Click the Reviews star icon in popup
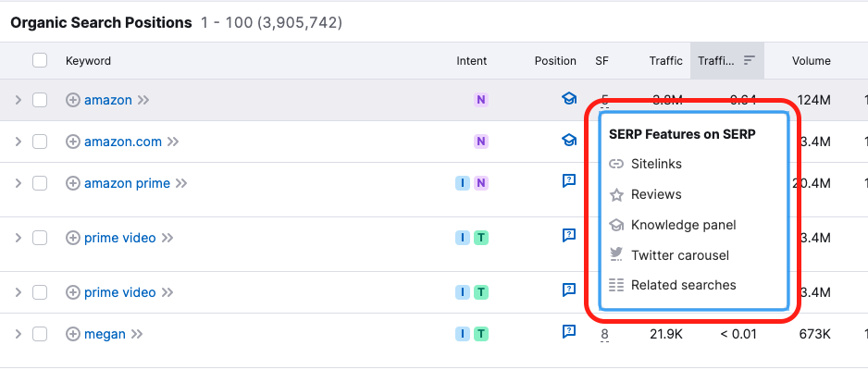The height and width of the screenshot is (370, 868). click(616, 194)
